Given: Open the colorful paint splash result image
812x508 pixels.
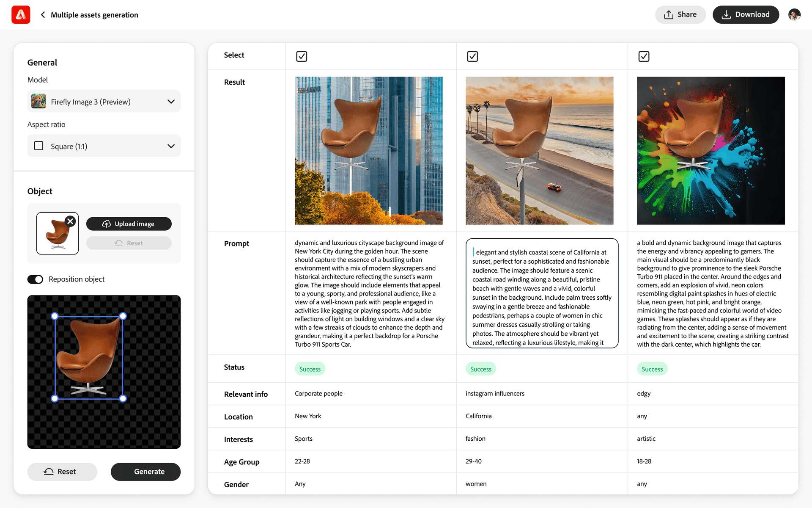Looking at the screenshot, I should 711,151.
